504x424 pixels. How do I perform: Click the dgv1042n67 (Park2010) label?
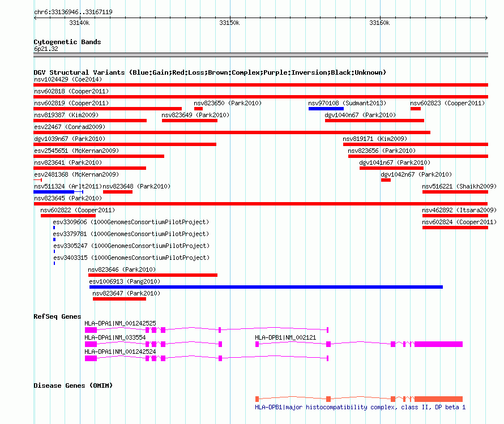point(416,174)
